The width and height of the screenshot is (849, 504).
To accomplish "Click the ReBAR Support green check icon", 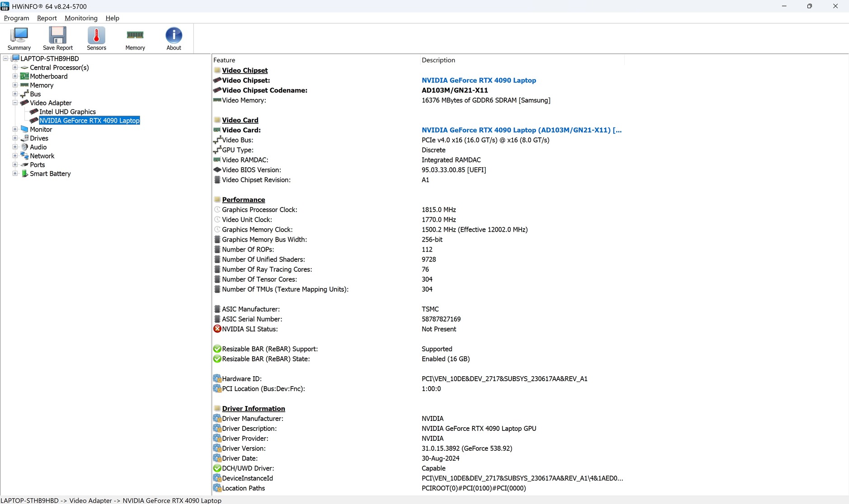I will 217,349.
